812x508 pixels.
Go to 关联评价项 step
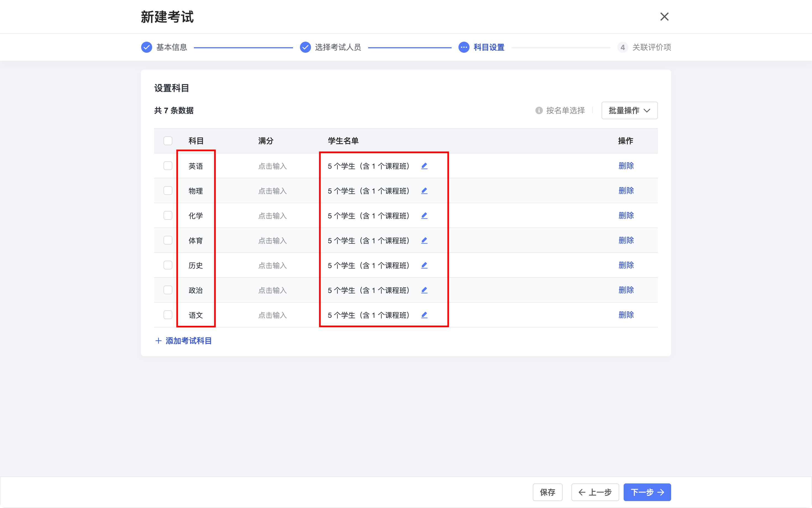(x=652, y=47)
